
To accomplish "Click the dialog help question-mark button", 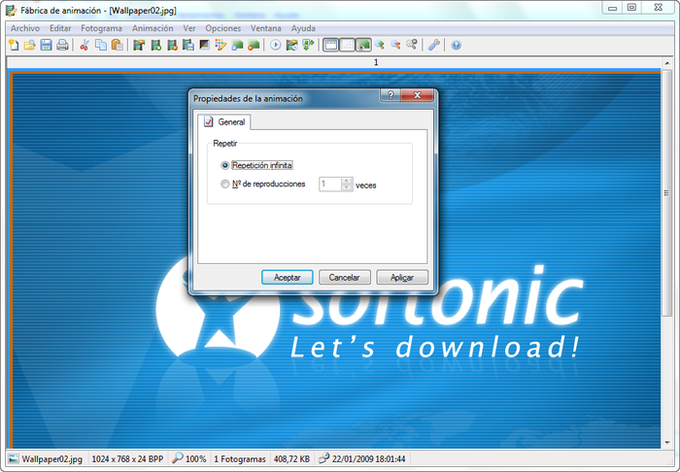I will pyautogui.click(x=390, y=95).
